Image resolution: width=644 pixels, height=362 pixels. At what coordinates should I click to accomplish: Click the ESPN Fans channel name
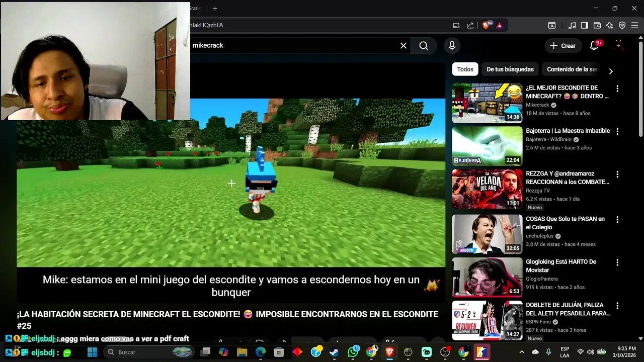(x=538, y=322)
